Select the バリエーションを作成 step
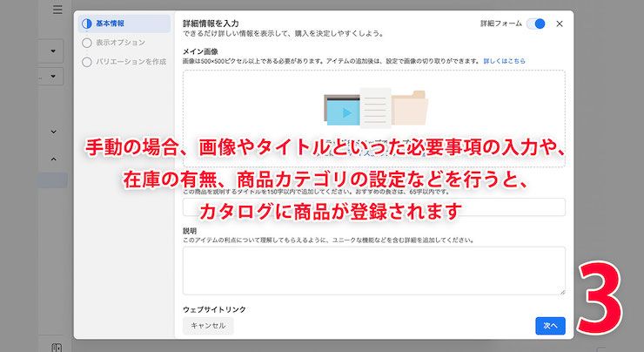This screenshot has height=352, width=644. coord(124,62)
